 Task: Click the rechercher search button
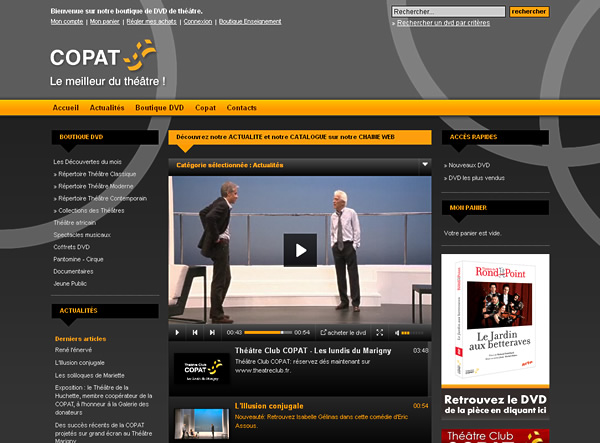coord(529,11)
